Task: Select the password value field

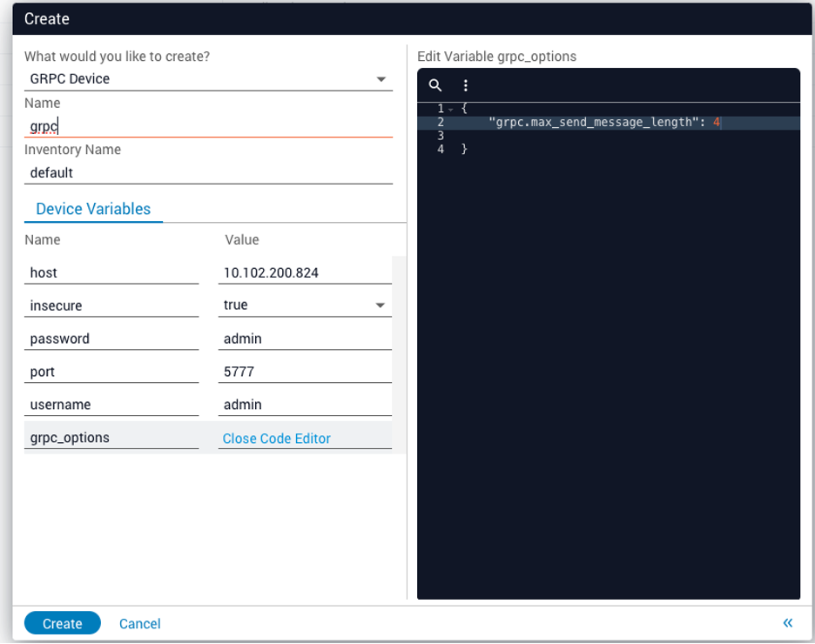Action: pos(303,339)
